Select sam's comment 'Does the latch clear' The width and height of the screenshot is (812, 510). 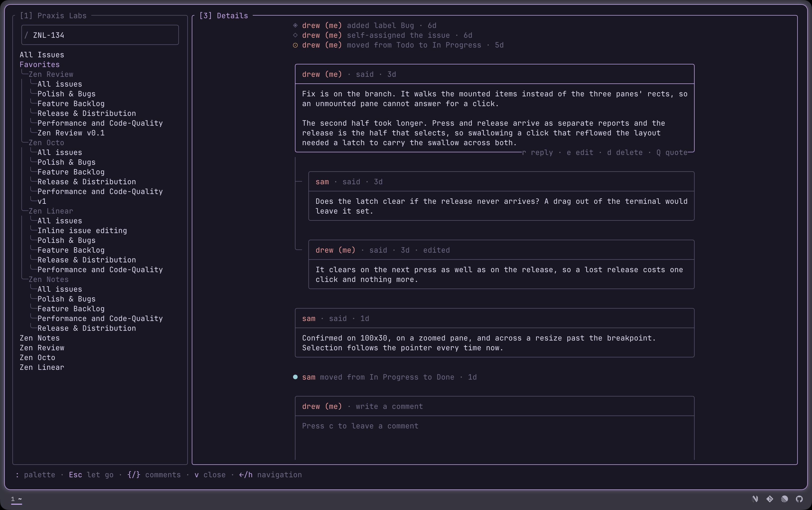tap(501, 196)
